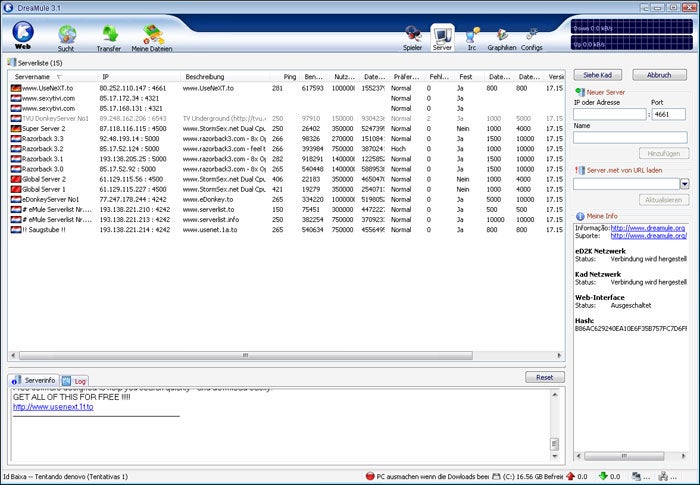Select the Server toolbar icon

tap(442, 38)
